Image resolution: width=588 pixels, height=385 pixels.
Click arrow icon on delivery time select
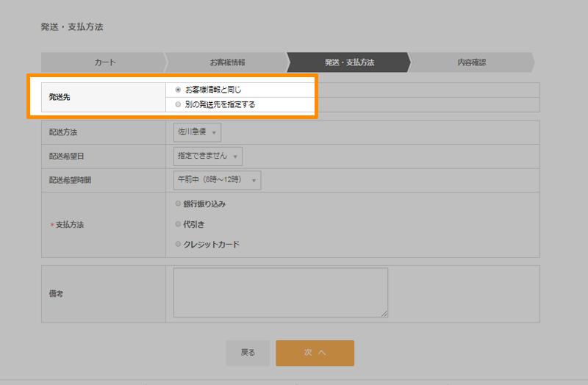click(254, 181)
